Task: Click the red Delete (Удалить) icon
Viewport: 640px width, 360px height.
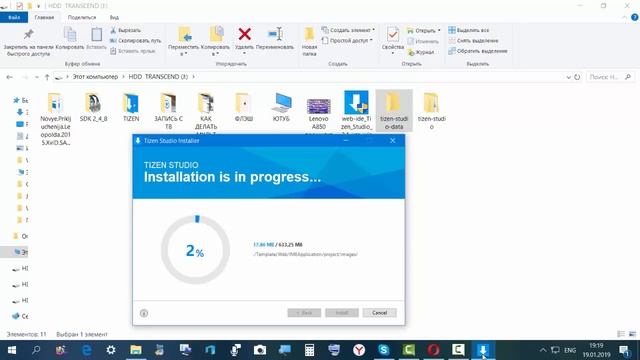Action: [244, 34]
